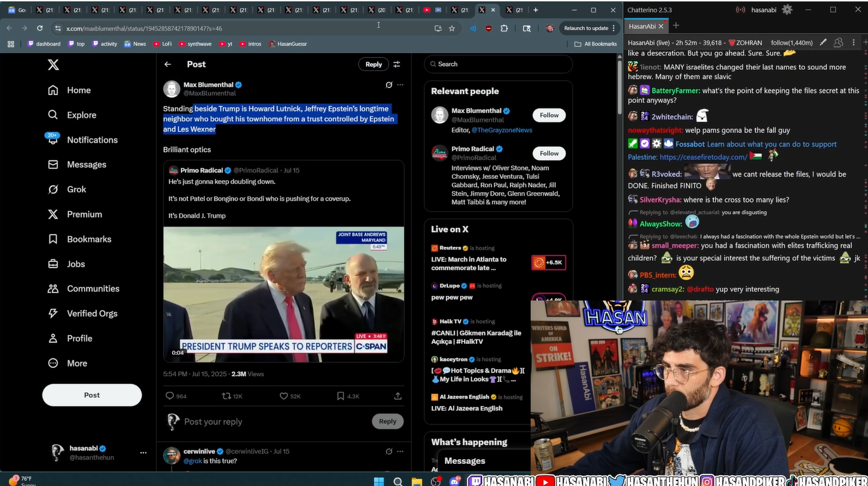Open the Reuters March in Atlanta live

click(x=469, y=263)
